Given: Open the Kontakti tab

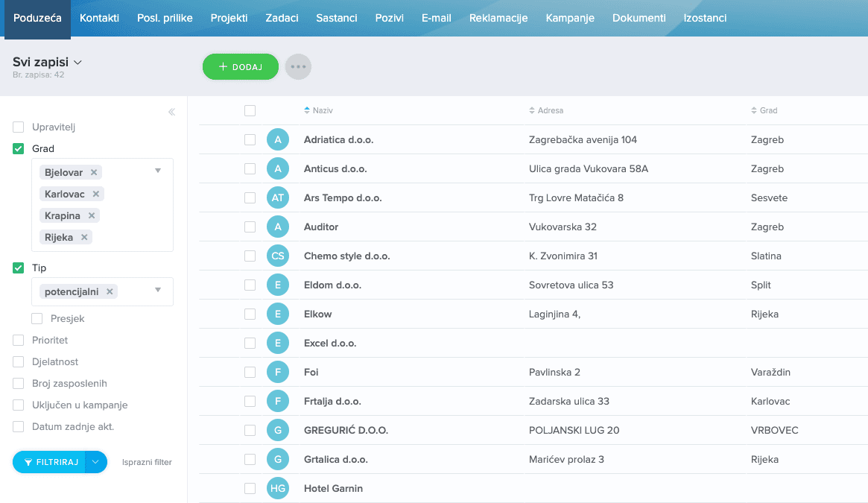Looking at the screenshot, I should click(100, 19).
